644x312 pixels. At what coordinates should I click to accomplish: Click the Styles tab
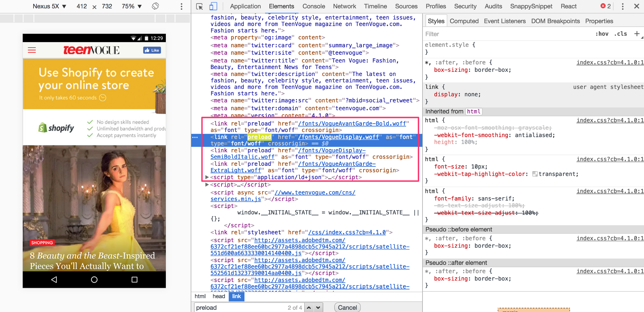[x=436, y=21]
